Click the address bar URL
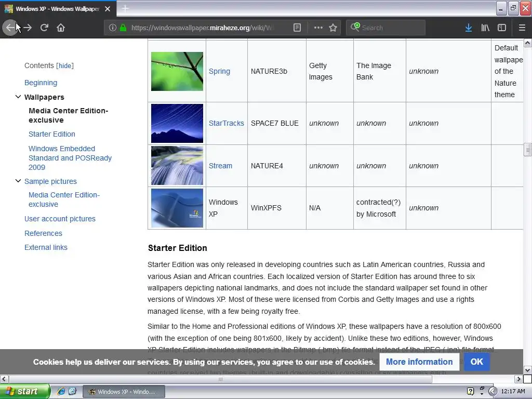532x399 pixels. pos(202,28)
